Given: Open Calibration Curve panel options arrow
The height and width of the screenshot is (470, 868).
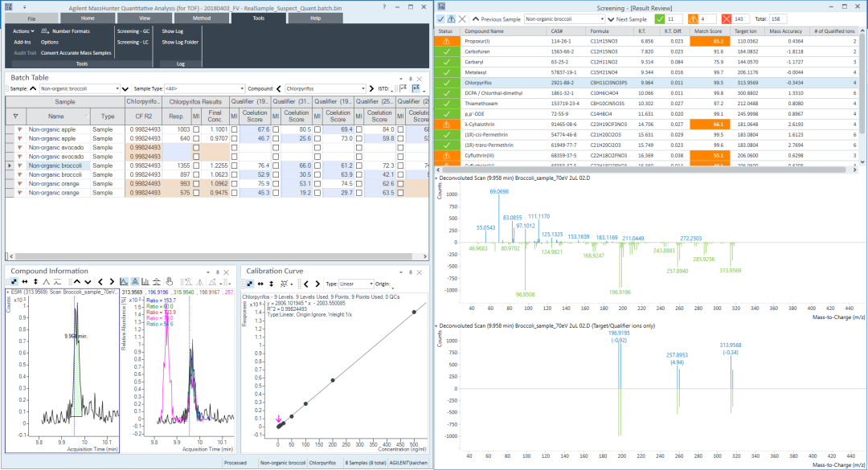Looking at the screenshot, I should [401, 272].
